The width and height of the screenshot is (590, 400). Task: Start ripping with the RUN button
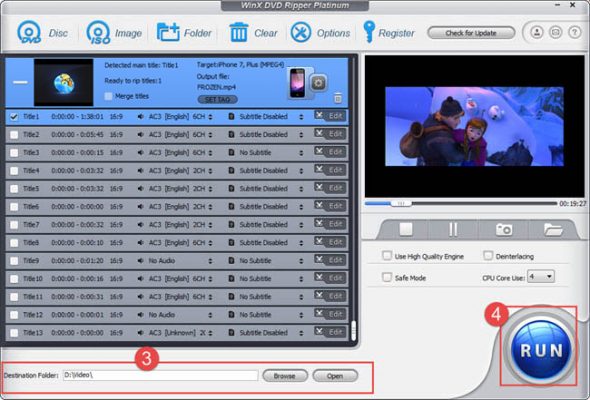[541, 350]
